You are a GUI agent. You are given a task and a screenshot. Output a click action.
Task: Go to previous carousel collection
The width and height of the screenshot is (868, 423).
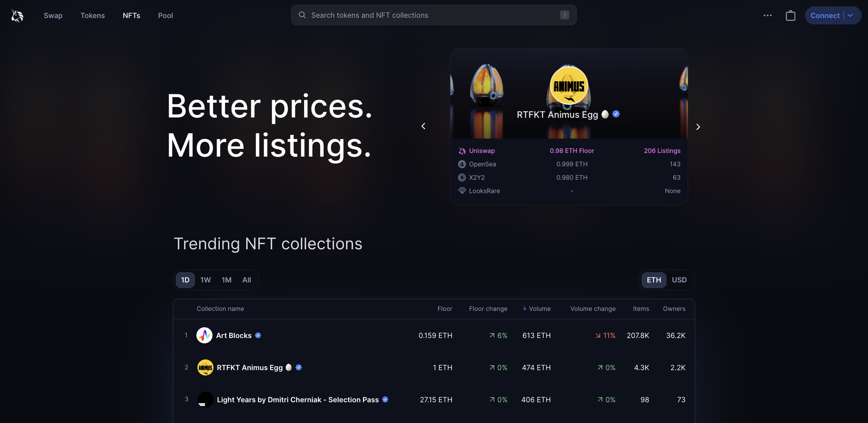click(424, 126)
